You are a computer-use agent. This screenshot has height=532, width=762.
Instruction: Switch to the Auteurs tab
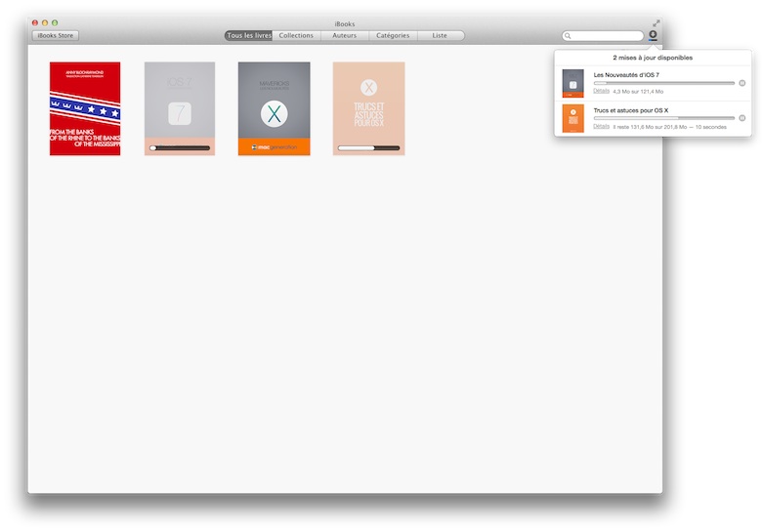click(345, 35)
